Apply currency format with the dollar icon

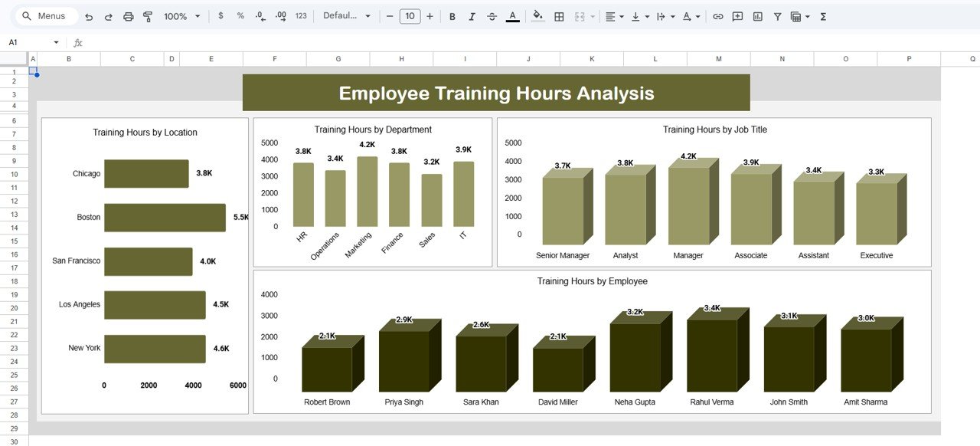click(x=220, y=16)
